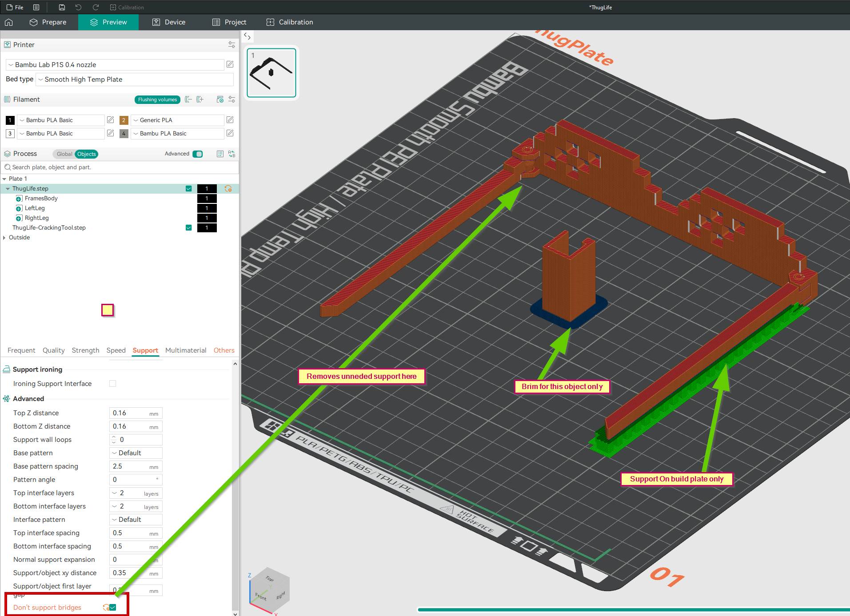
Task: Go to the home screen icon
Action: (x=9, y=22)
